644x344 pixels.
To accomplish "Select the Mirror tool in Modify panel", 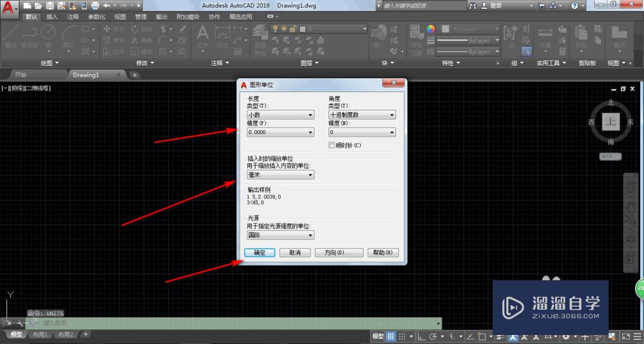I will coord(142,41).
